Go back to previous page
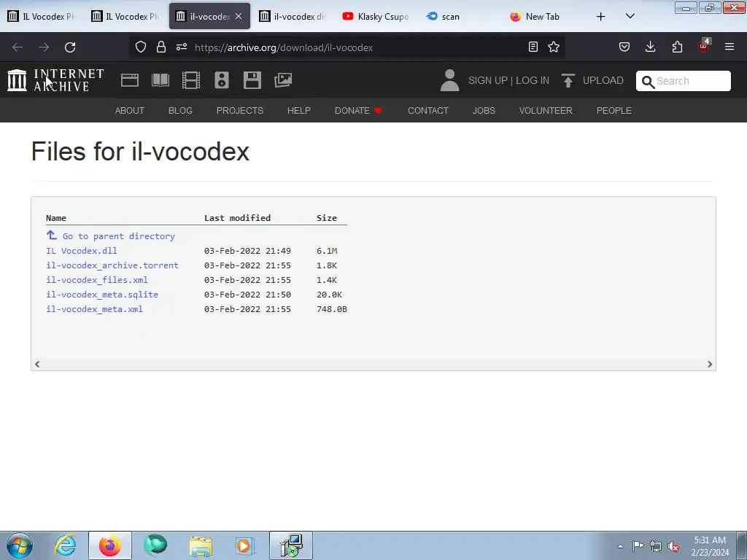The height and width of the screenshot is (560, 747). (x=18, y=47)
